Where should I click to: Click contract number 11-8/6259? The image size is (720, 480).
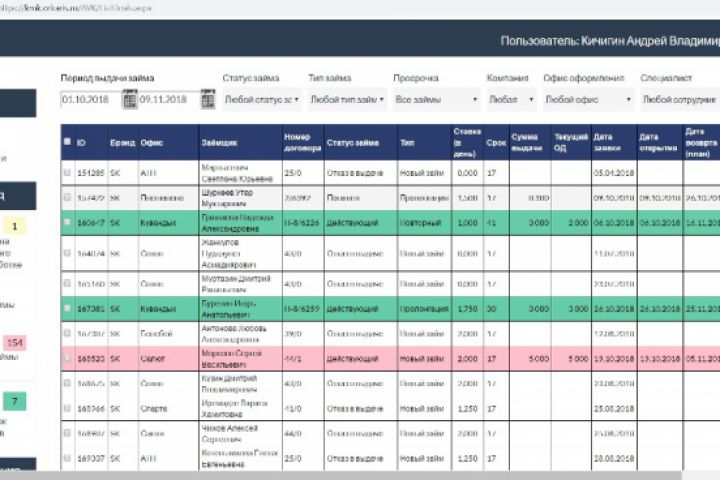pos(302,309)
